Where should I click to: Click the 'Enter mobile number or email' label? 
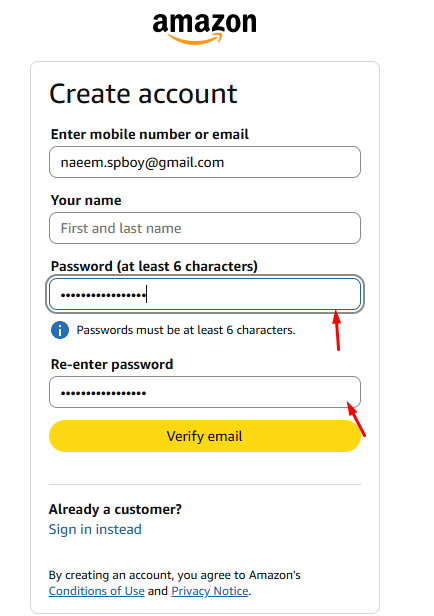tap(150, 134)
